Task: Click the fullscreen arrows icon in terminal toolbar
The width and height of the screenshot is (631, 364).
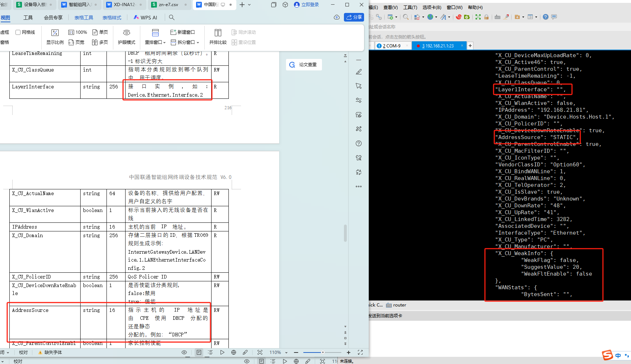Action: pyautogui.click(x=478, y=17)
